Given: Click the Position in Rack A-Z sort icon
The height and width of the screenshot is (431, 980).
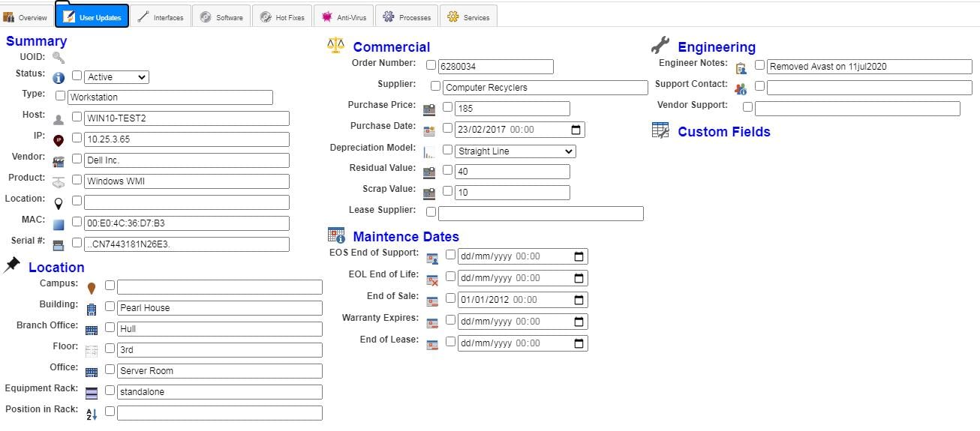Looking at the screenshot, I should [x=92, y=414].
